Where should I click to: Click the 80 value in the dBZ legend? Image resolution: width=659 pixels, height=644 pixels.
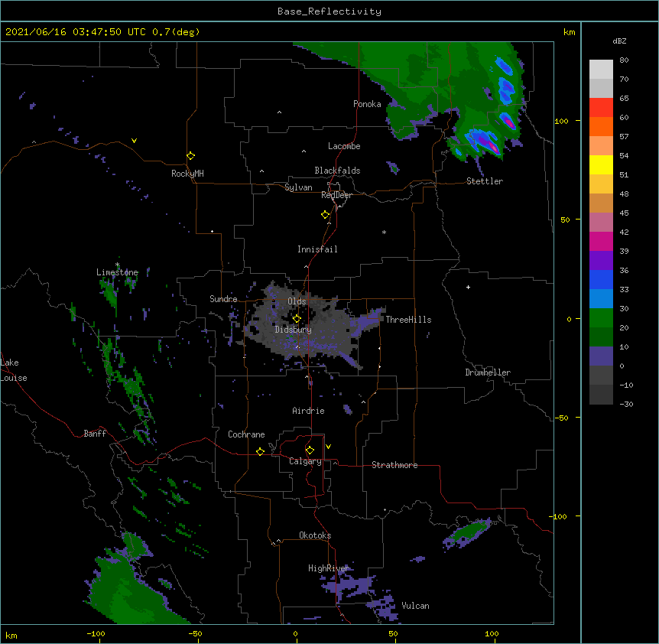pos(624,60)
